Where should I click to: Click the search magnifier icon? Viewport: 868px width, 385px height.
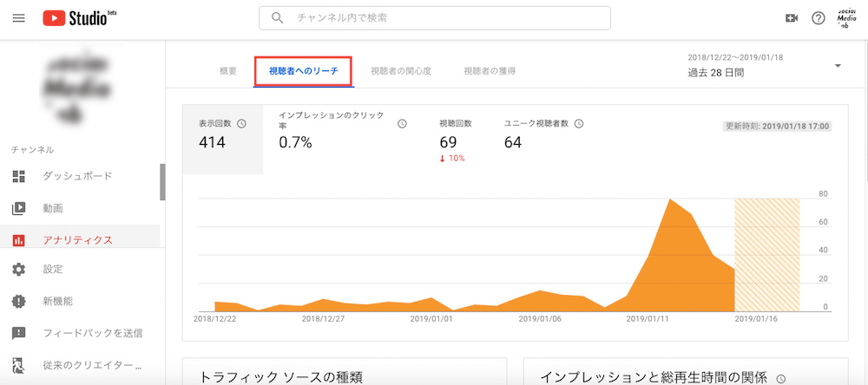(278, 17)
